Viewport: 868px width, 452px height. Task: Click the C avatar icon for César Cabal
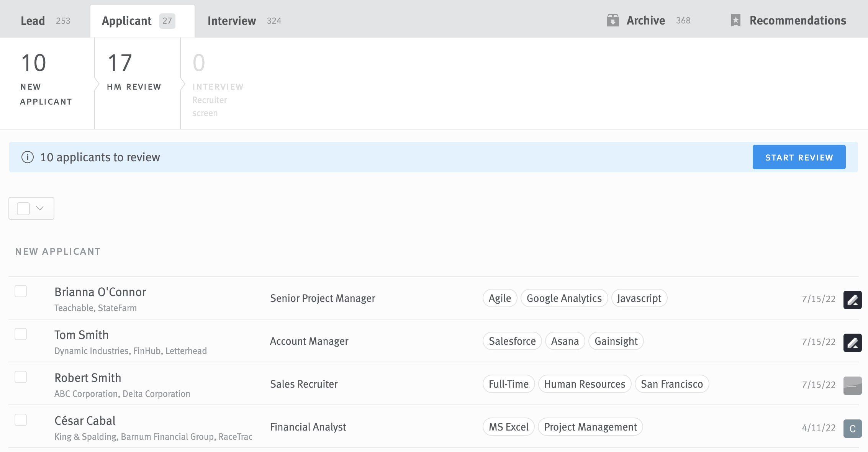click(x=852, y=428)
